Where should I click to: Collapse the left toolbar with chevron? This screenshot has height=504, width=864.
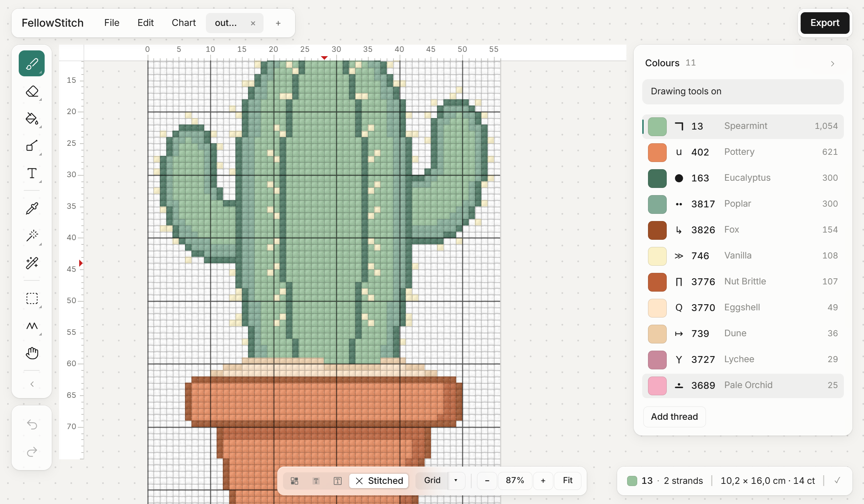32,384
